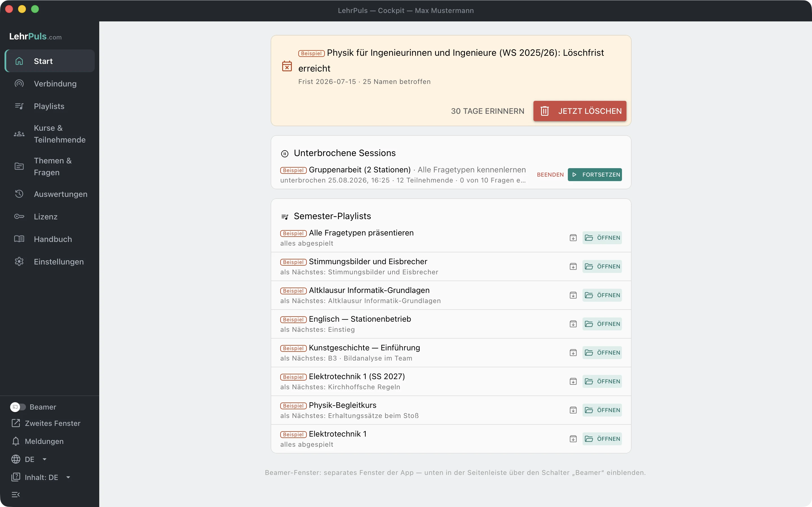The image size is (812, 507).
Task: End the interrupted session via BEENDEN
Action: click(550, 175)
